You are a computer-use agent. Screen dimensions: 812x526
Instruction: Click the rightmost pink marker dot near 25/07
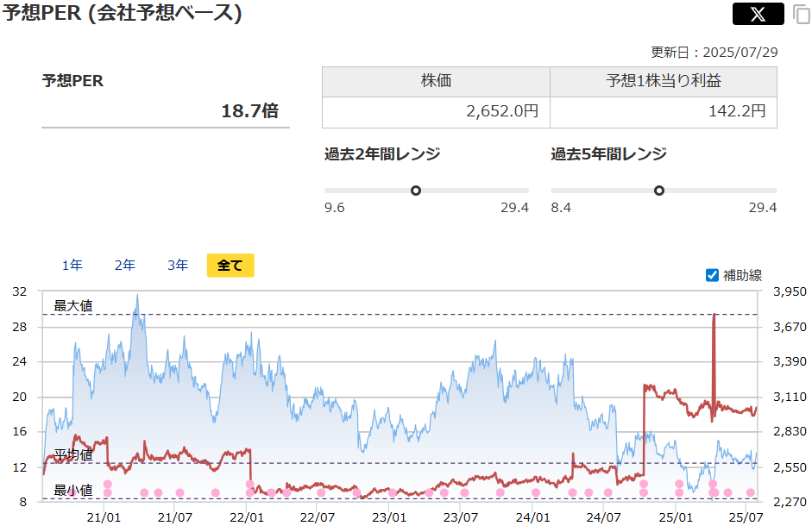[751, 493]
